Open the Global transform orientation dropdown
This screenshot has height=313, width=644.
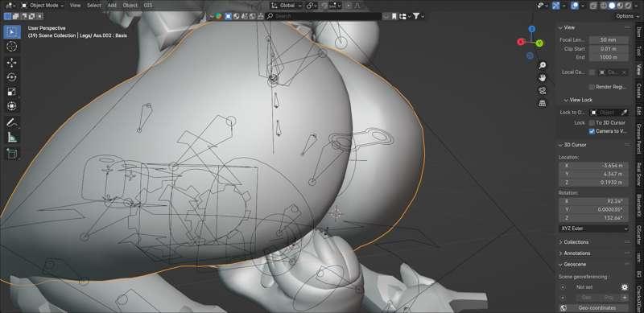pos(287,6)
